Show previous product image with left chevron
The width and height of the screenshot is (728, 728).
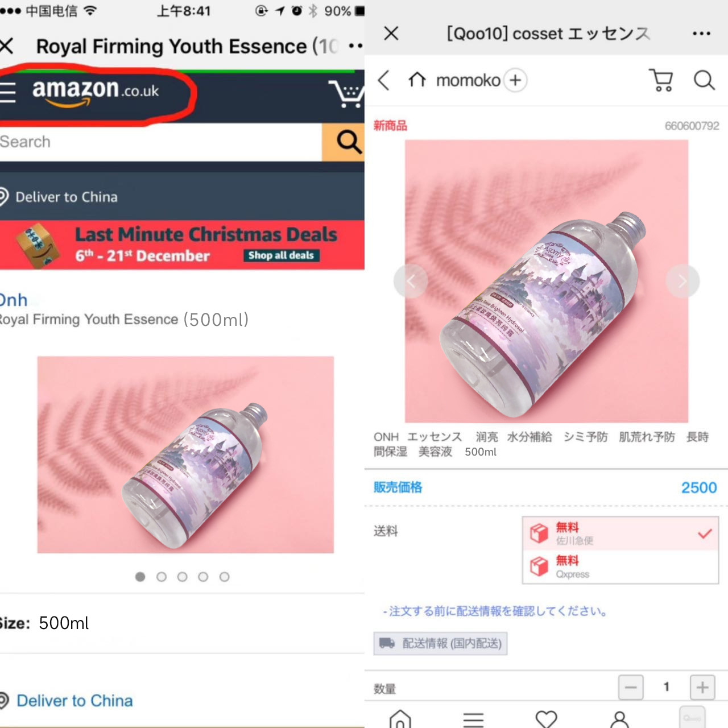coord(410,281)
